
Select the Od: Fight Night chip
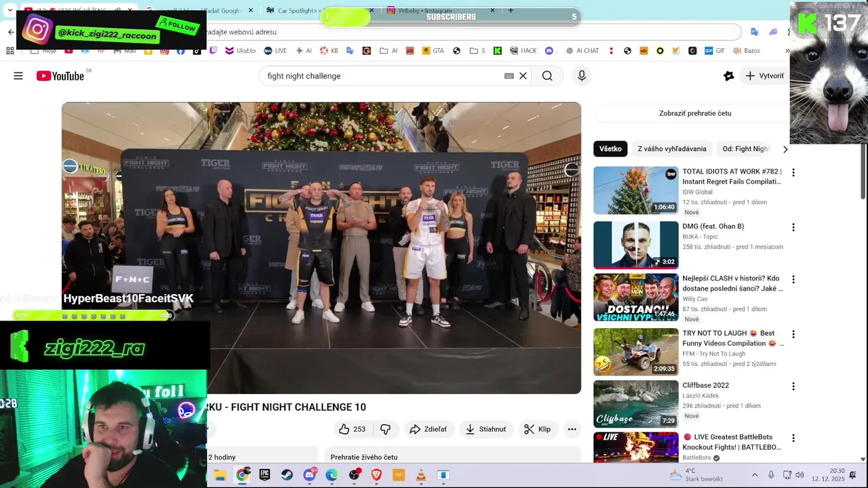click(745, 149)
